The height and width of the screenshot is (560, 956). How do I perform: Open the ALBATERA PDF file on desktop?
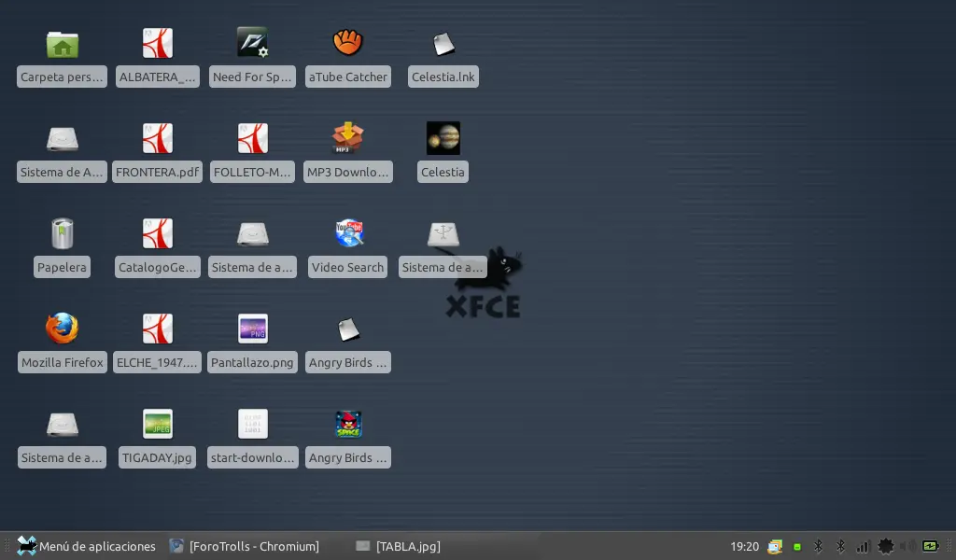(157, 43)
